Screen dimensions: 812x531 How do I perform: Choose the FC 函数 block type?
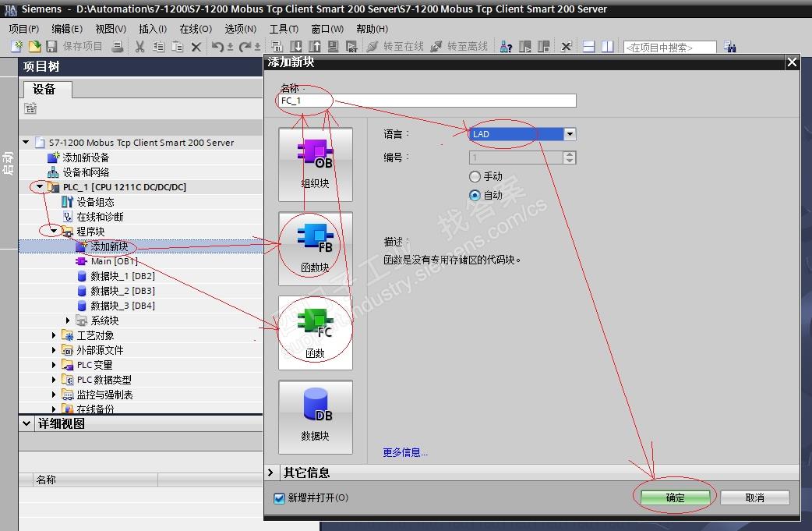point(316,333)
